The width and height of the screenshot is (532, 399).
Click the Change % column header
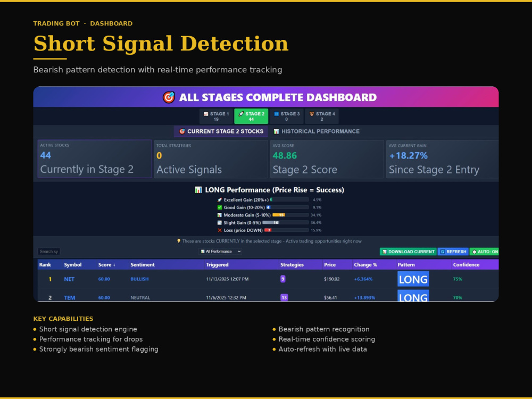(365, 264)
